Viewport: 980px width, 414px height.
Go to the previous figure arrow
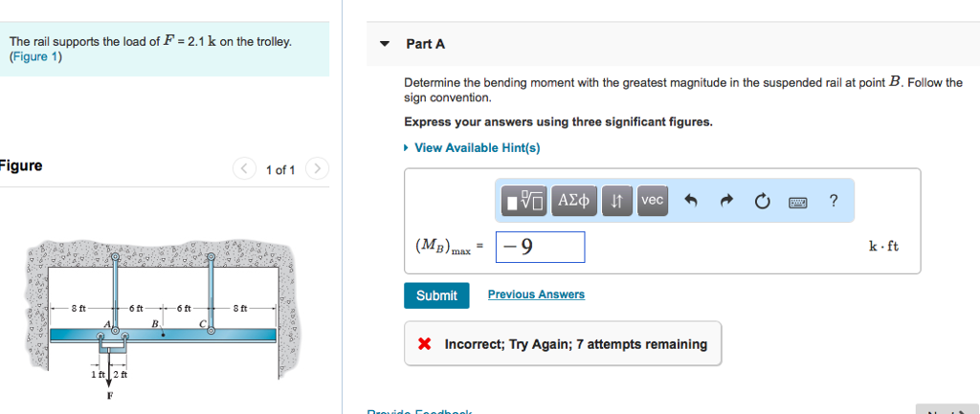coord(245,169)
